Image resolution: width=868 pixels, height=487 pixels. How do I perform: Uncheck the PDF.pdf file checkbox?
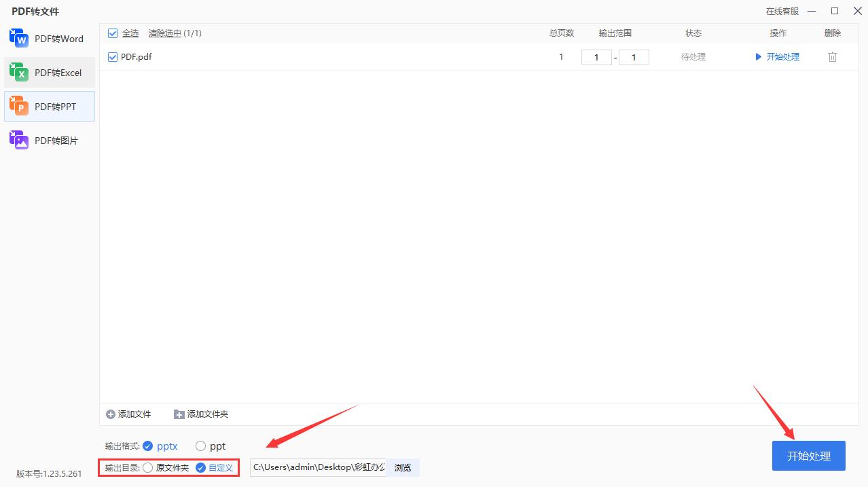pos(113,57)
